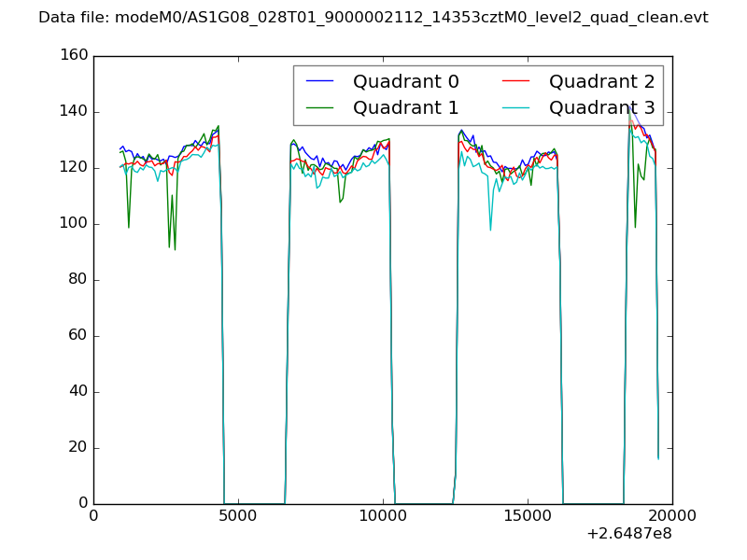
Task: Click the Quadrant 3 legend label
Action: pos(601,108)
